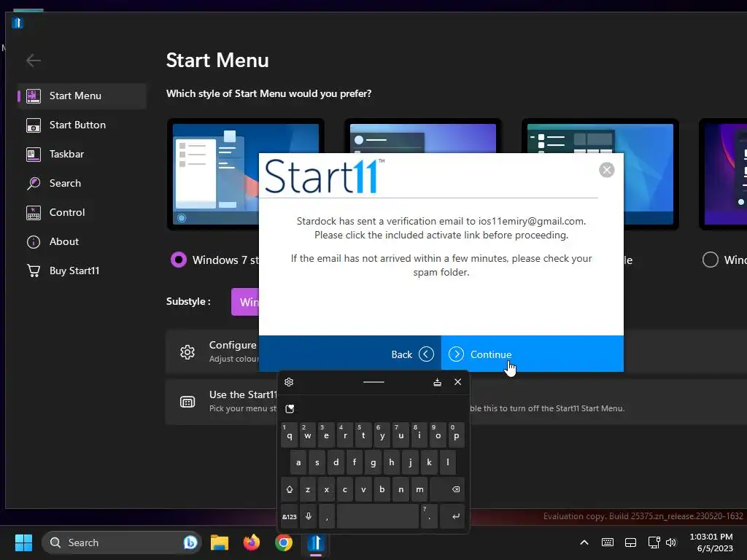The height and width of the screenshot is (560, 747).
Task: Open File Explorer from the taskbar
Action: pos(220,542)
